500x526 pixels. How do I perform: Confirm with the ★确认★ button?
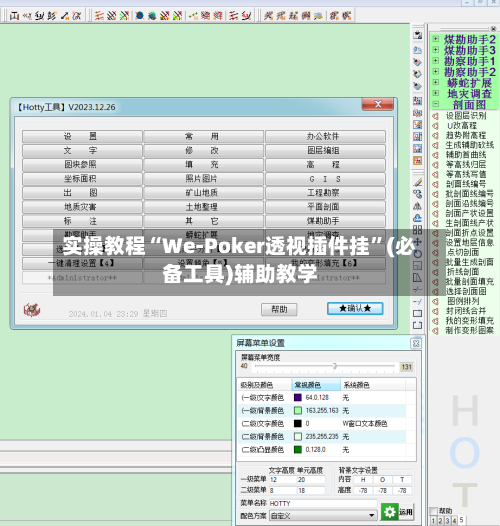coord(355,309)
